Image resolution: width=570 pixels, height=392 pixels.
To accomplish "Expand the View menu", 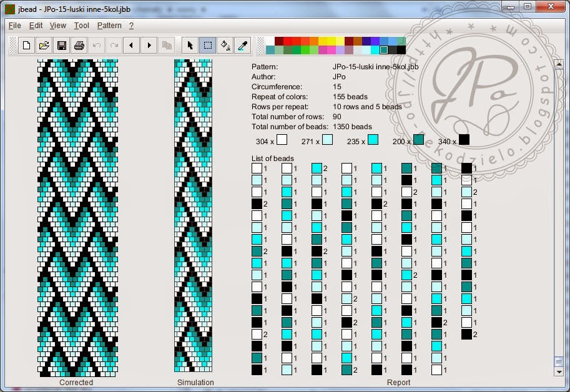I will (x=58, y=26).
